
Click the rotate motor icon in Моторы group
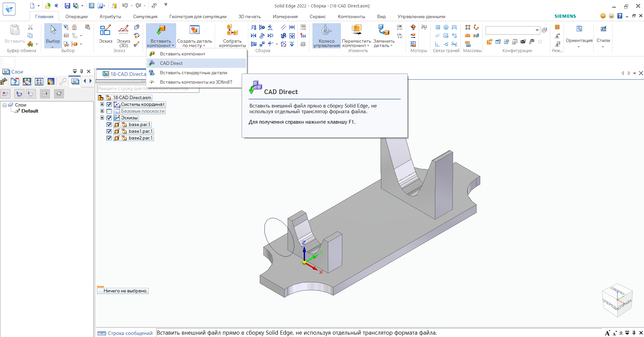point(413,27)
